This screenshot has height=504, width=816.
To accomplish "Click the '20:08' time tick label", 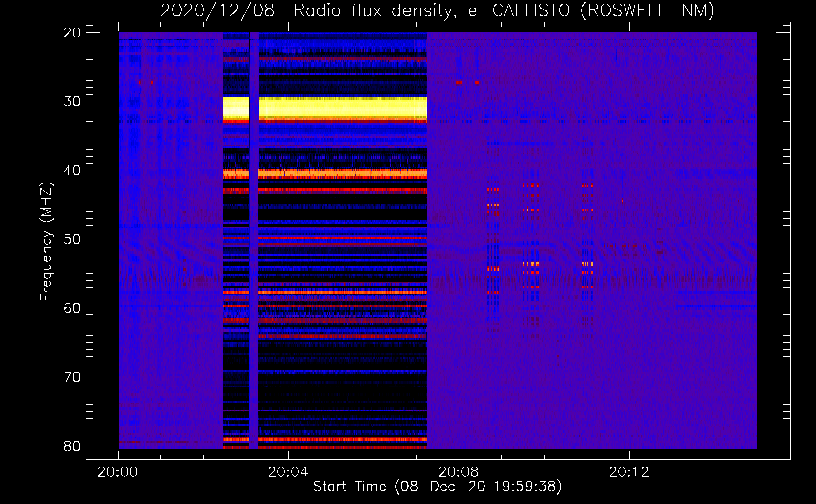I will click(x=458, y=472).
